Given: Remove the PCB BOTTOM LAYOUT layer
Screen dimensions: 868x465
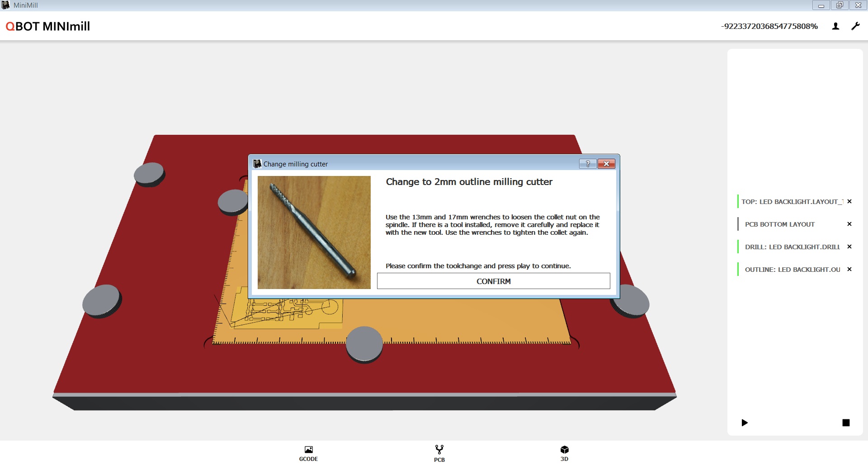Looking at the screenshot, I should tap(849, 224).
